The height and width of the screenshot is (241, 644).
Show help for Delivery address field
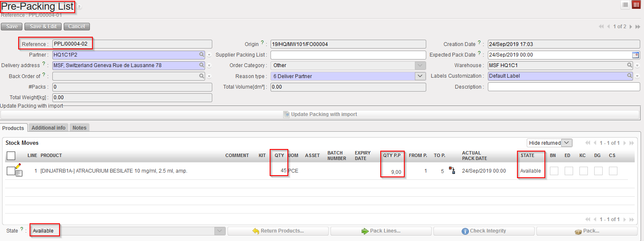point(44,64)
